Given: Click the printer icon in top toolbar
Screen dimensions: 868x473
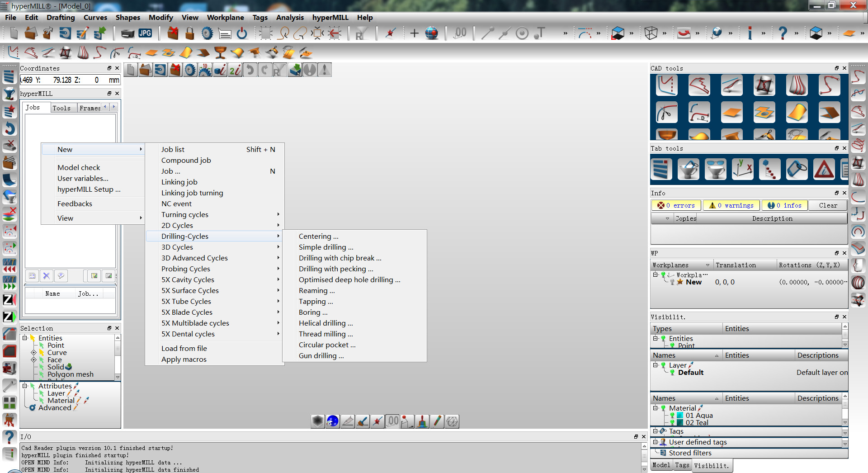Looking at the screenshot, I should coord(127,33).
